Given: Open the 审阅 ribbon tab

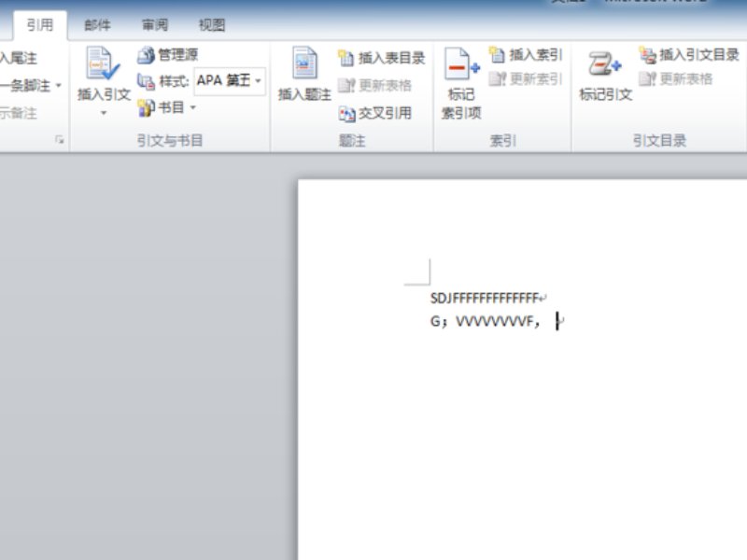Looking at the screenshot, I should pyautogui.click(x=155, y=25).
